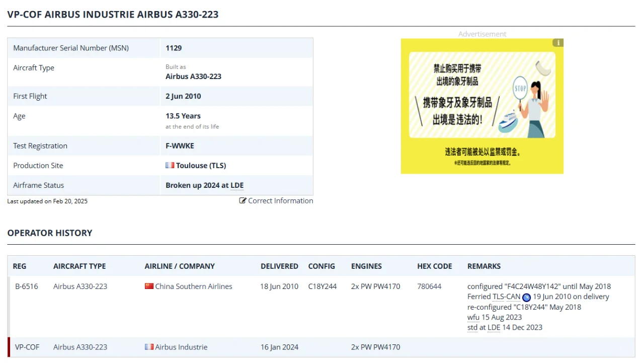Select the VP-COF registration cell

coord(27,347)
